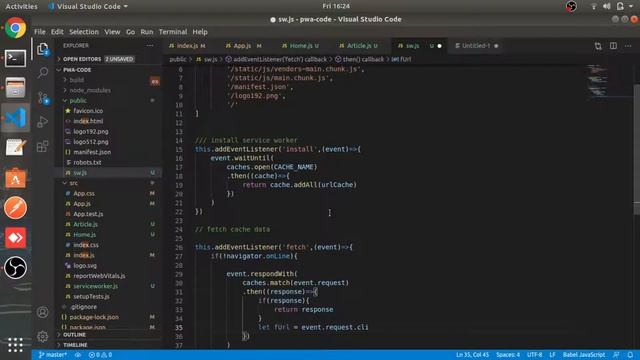640x360 pixels.
Task: Open editor more actions ellipsis
Action: (628, 46)
